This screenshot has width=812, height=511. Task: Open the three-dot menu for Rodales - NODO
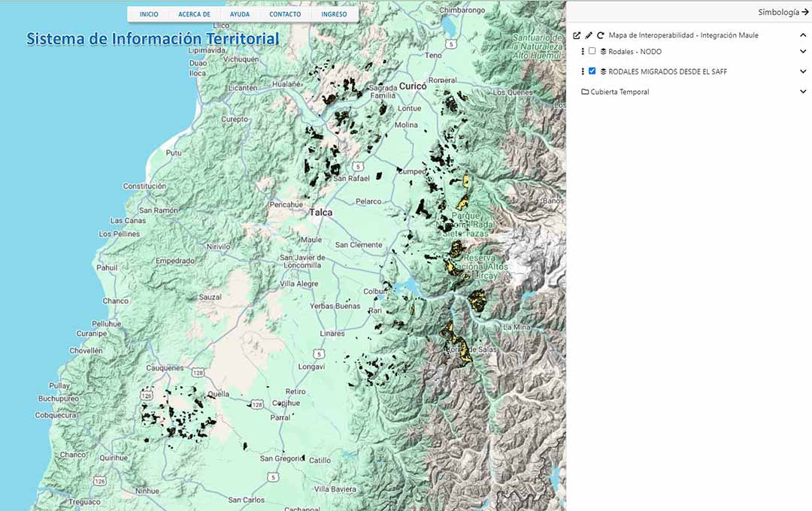pos(583,51)
